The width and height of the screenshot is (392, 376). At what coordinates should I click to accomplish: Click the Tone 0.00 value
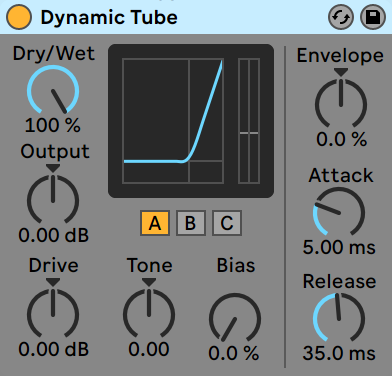[x=149, y=349]
